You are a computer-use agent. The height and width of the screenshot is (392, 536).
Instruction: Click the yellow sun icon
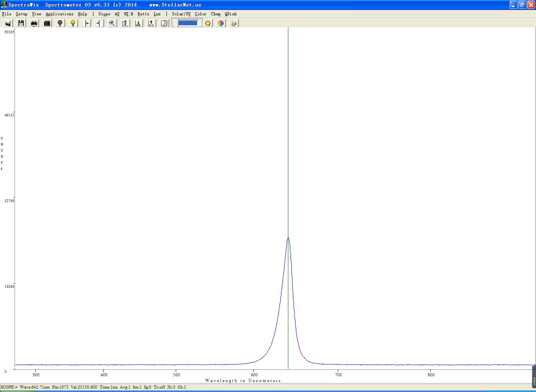coord(208,23)
